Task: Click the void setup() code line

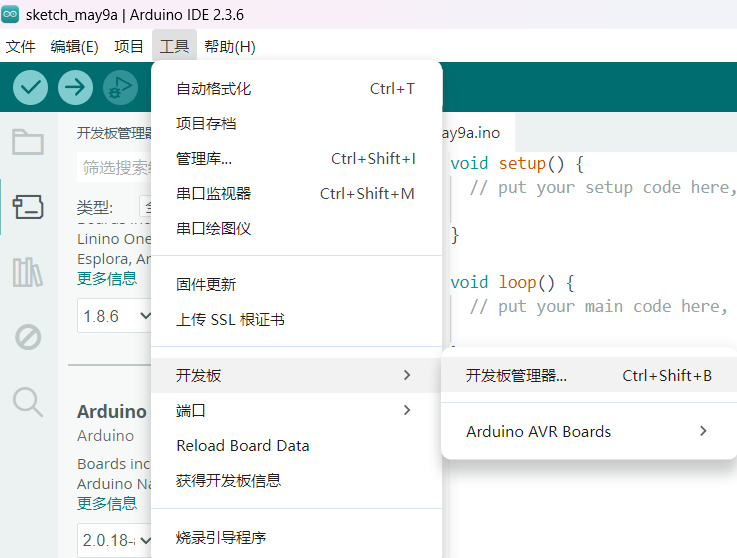Action: (517, 164)
